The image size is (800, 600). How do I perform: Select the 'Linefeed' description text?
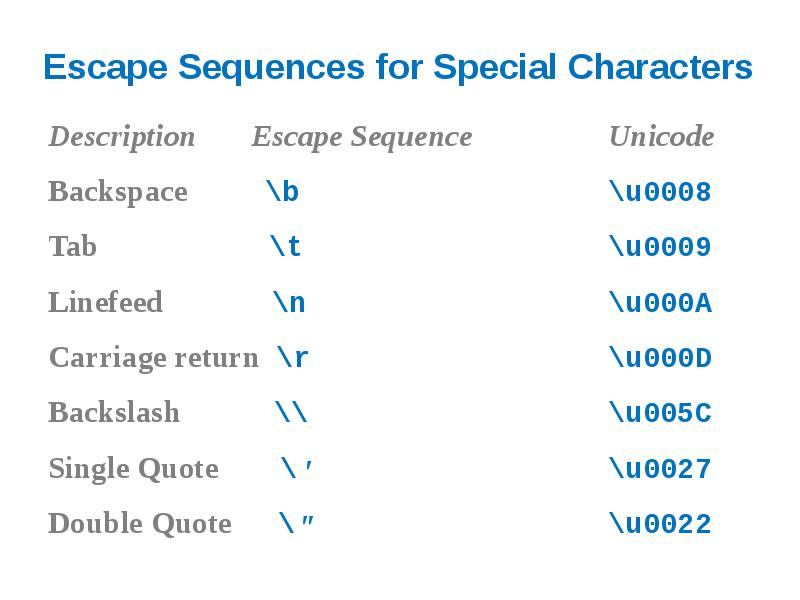pos(105,302)
